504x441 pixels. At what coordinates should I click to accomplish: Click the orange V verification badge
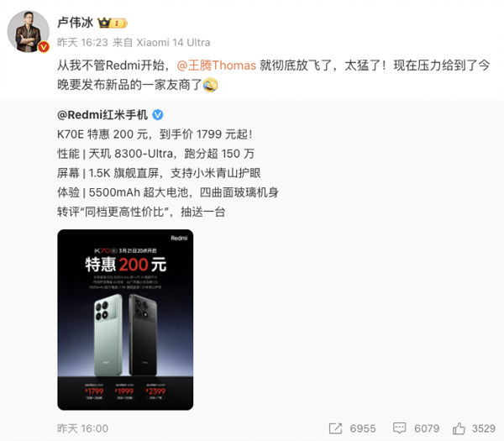(x=44, y=47)
